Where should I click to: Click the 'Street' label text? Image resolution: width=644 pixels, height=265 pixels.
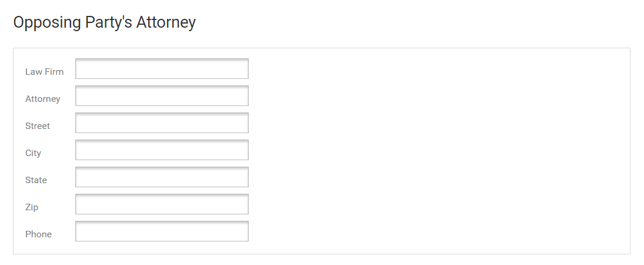(x=38, y=126)
